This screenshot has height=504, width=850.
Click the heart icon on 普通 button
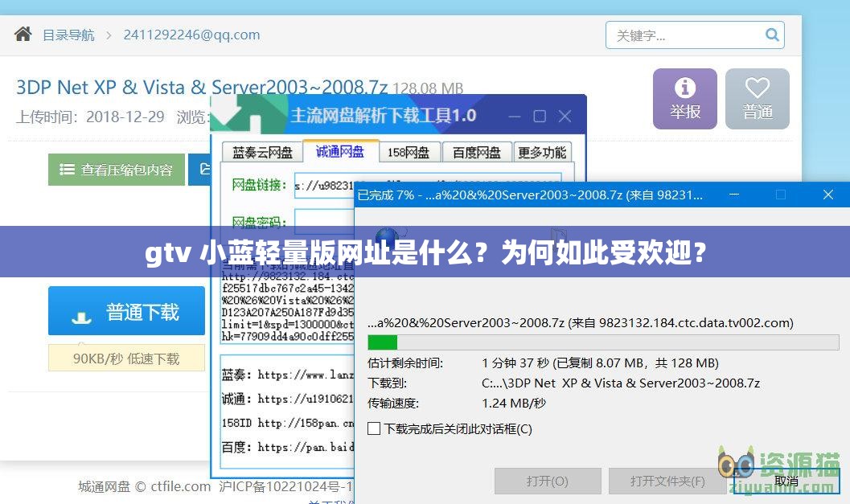click(x=757, y=90)
